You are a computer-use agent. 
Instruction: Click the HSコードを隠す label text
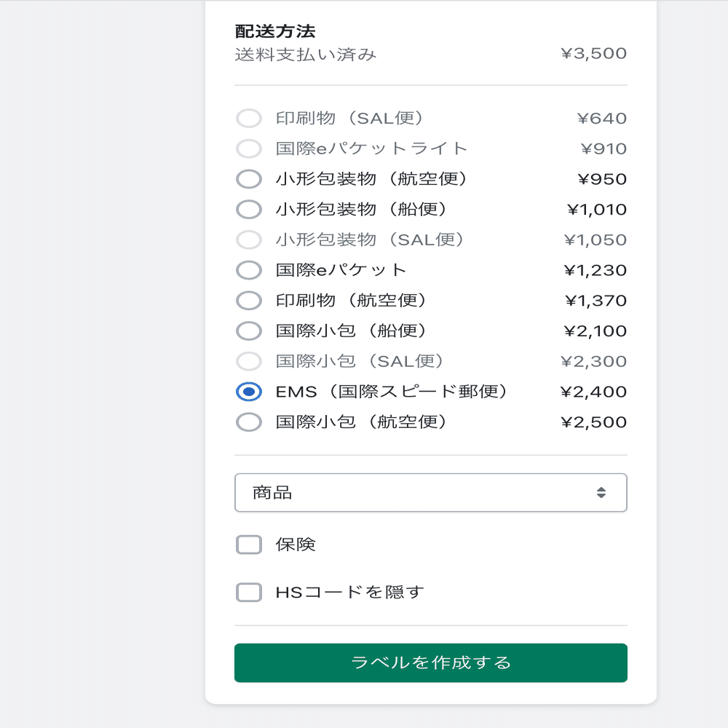coord(349,593)
